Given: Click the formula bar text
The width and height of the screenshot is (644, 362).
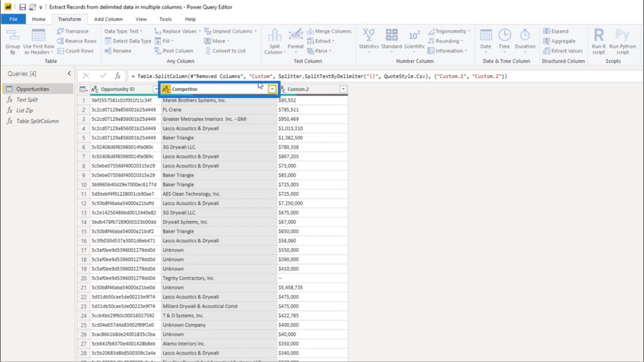Looking at the screenshot, I should click(319, 76).
